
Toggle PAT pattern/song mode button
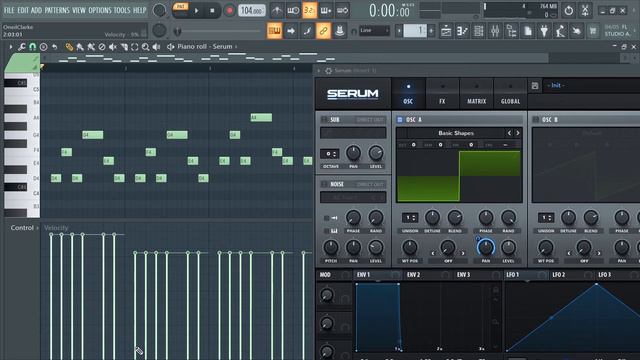point(180,7)
